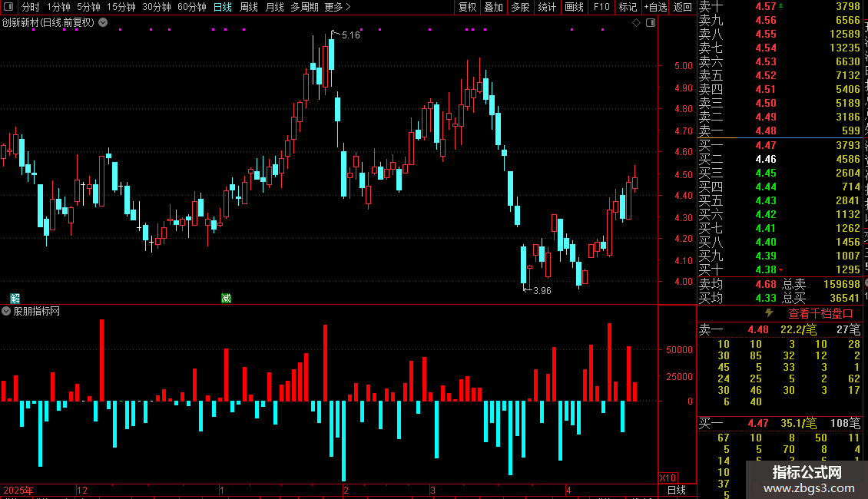Viewport: 868px width, 499px height.
Task: Click the X10 scale button
Action: [x=668, y=478]
